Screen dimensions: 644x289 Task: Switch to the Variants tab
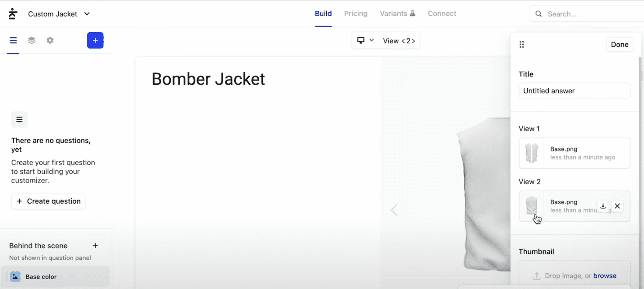pyautogui.click(x=397, y=13)
